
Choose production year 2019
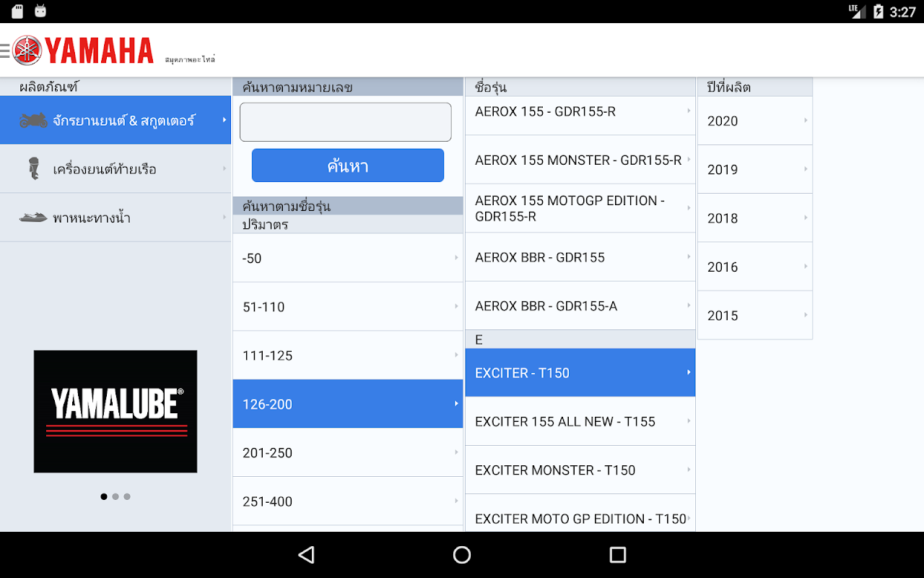[x=755, y=169]
